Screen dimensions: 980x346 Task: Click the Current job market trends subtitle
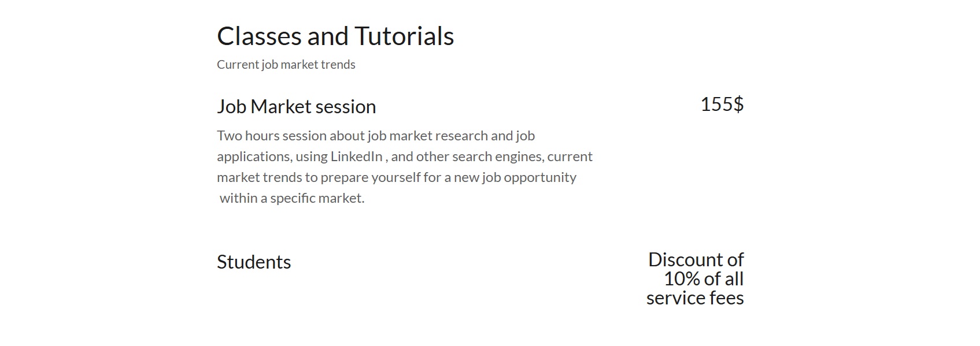tap(286, 65)
